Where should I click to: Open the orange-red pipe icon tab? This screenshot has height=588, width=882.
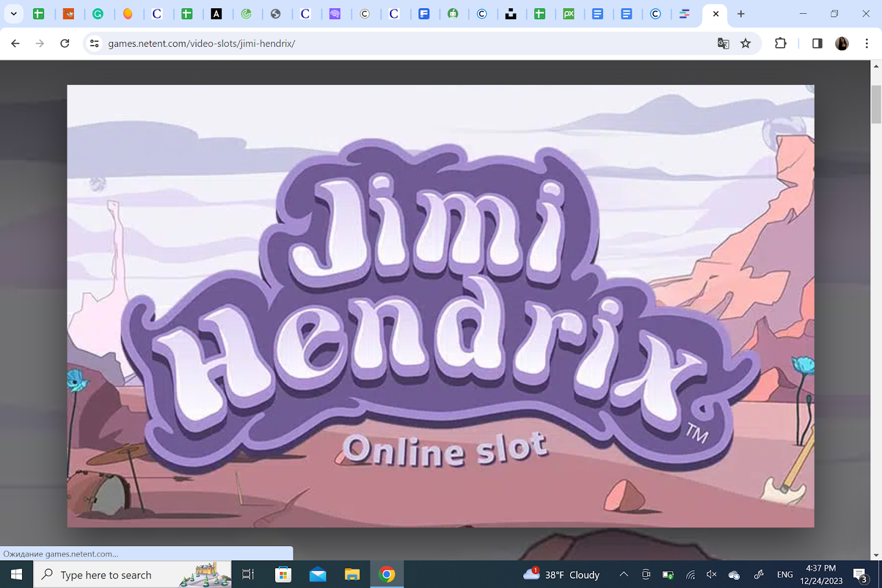pyautogui.click(x=68, y=14)
